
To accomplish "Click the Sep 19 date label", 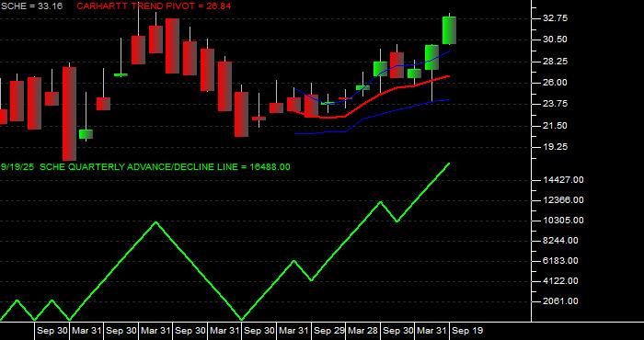I will pyautogui.click(x=467, y=331).
